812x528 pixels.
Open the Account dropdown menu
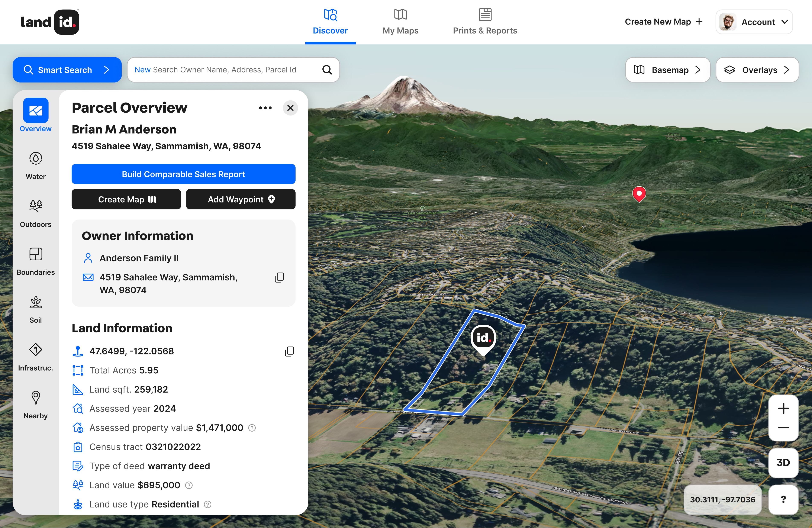click(x=754, y=22)
